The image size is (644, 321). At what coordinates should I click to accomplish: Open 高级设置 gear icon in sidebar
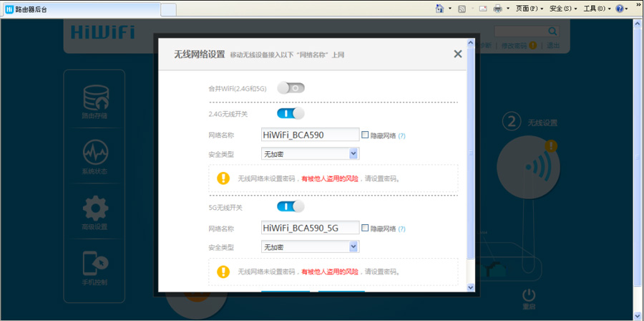(x=95, y=213)
